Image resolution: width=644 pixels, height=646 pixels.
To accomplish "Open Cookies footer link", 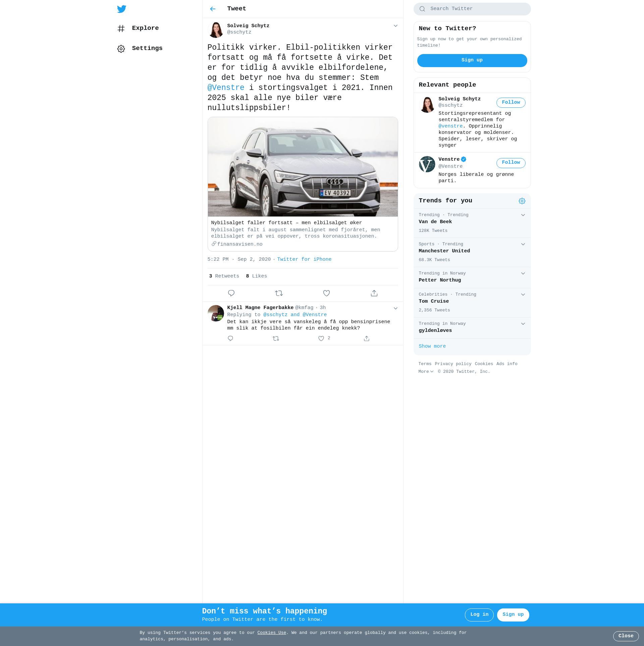I will (484, 364).
